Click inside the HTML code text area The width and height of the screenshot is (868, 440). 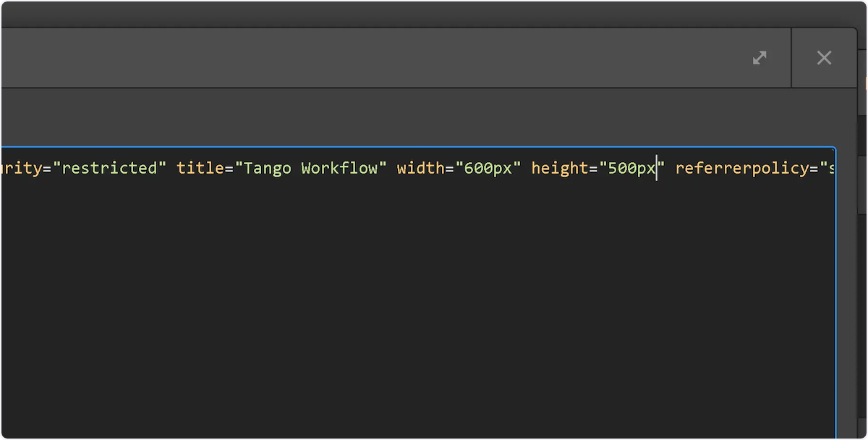pyautogui.click(x=418, y=293)
